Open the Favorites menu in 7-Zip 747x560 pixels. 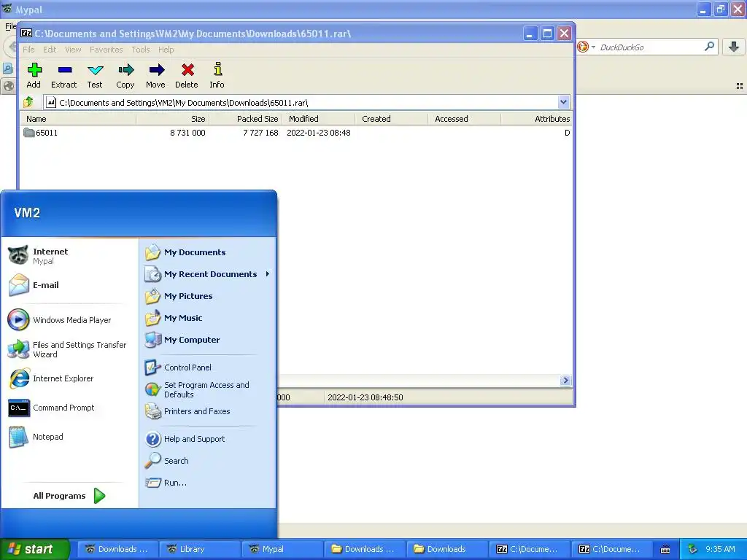click(x=107, y=50)
